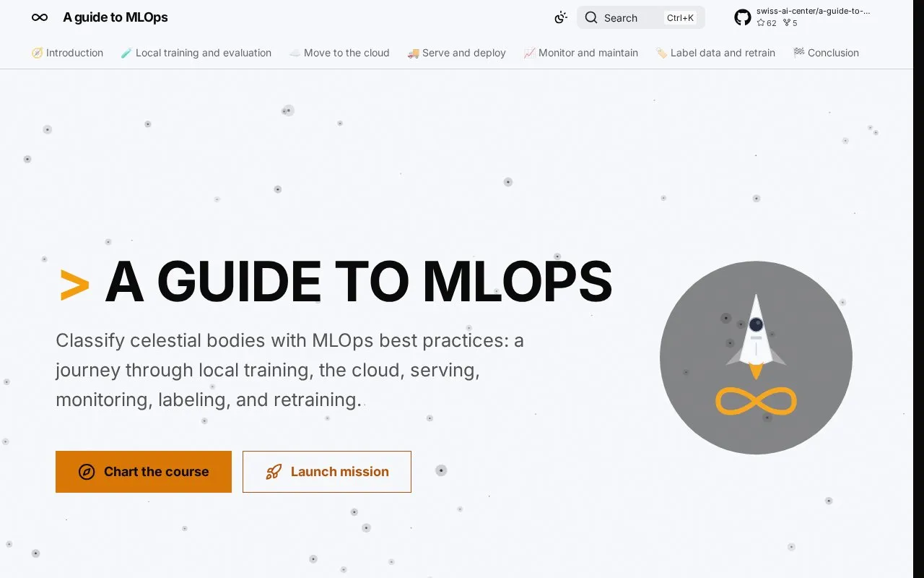Click orange infinity symbol under the rocket
924x578 pixels.
[x=756, y=401]
